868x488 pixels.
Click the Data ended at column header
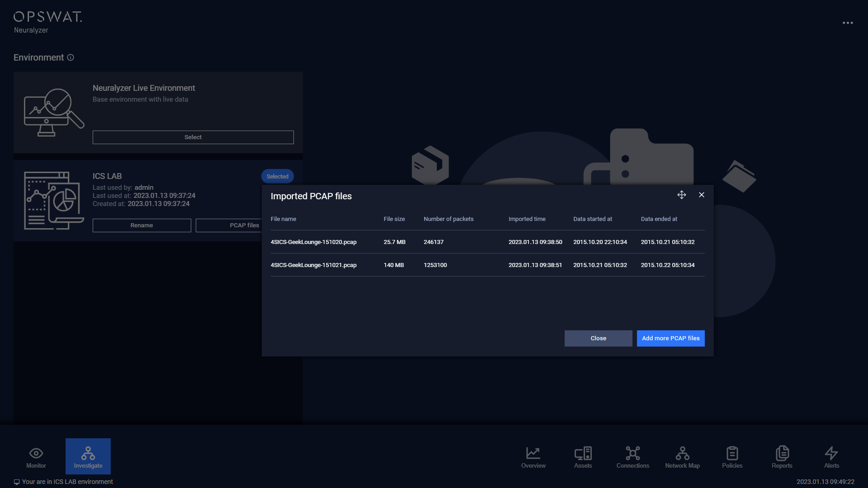pyautogui.click(x=659, y=219)
